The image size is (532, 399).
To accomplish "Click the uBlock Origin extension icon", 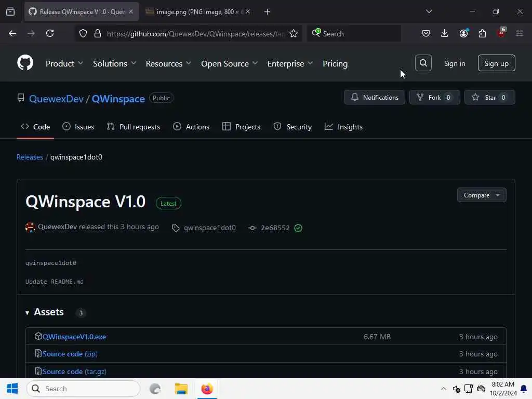I will pyautogui.click(x=501, y=33).
